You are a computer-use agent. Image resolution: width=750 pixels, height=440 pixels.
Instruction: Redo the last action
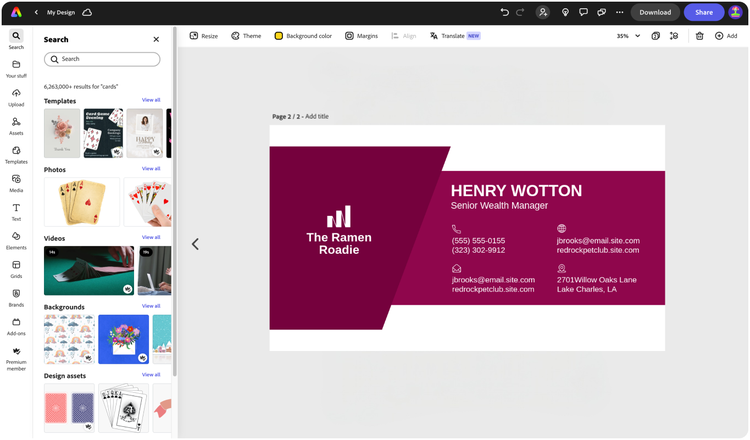[x=520, y=12]
